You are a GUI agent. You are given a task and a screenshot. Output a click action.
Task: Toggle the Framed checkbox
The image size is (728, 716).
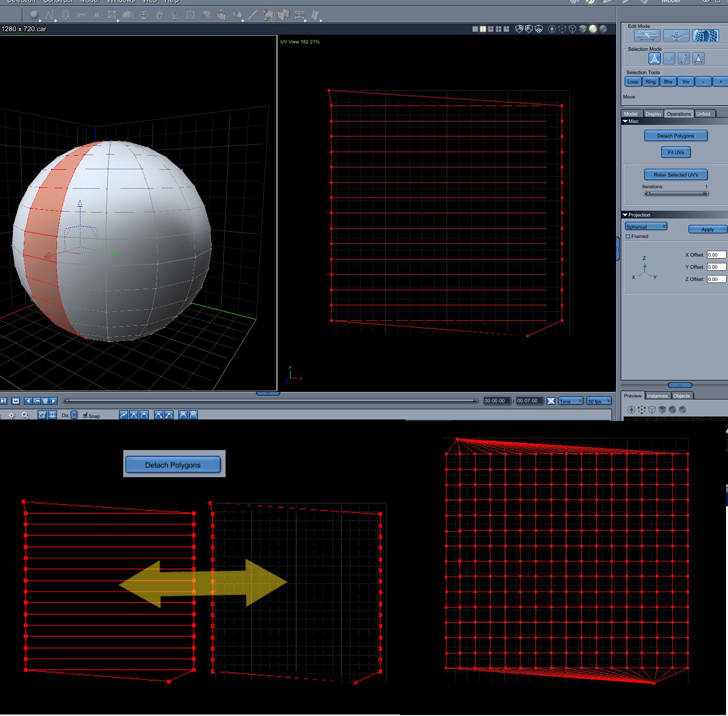click(628, 237)
